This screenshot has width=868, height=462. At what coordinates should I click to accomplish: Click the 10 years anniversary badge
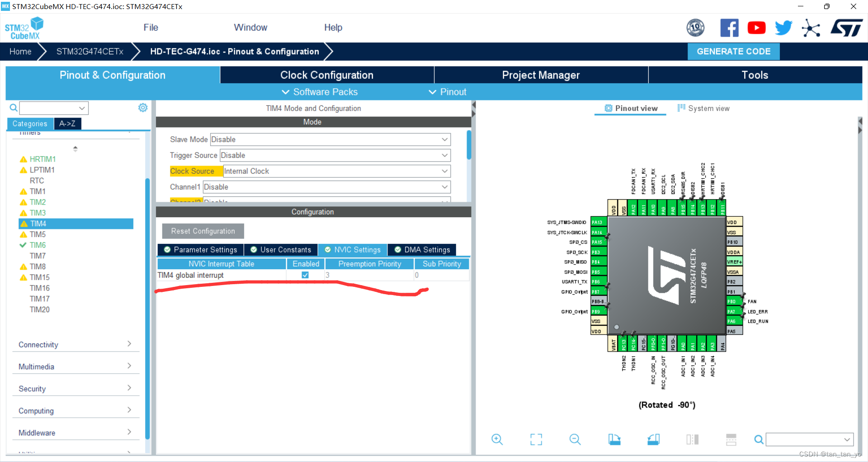coord(695,28)
